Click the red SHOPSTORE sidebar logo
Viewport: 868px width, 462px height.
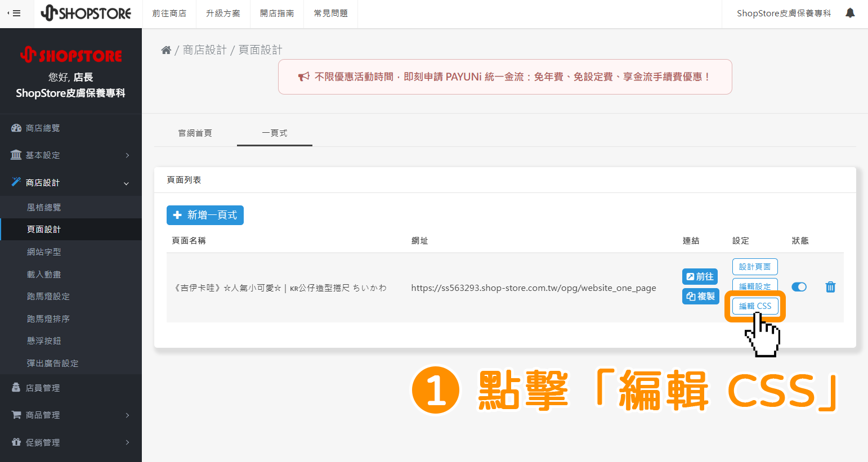click(71, 55)
